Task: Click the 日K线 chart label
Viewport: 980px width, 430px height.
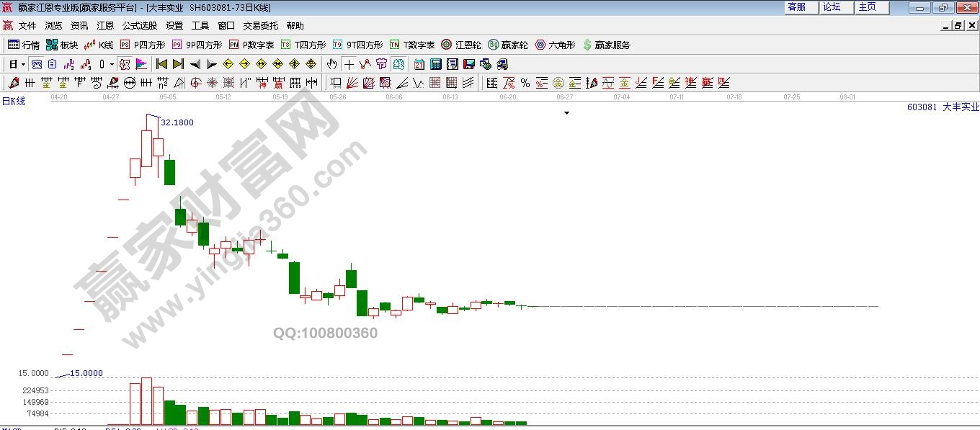Action: 13,102
